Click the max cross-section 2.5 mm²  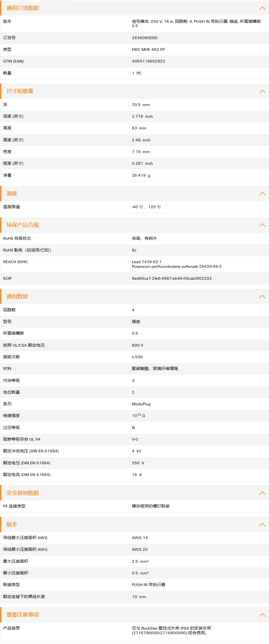click(x=140, y=561)
